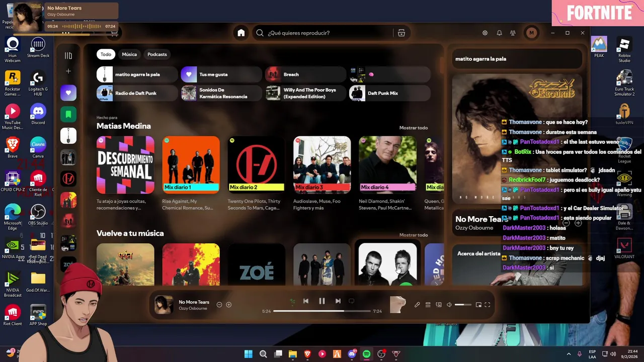The height and width of the screenshot is (362, 644).
Task: Open the Breach album shortcut
Action: (x=305, y=74)
